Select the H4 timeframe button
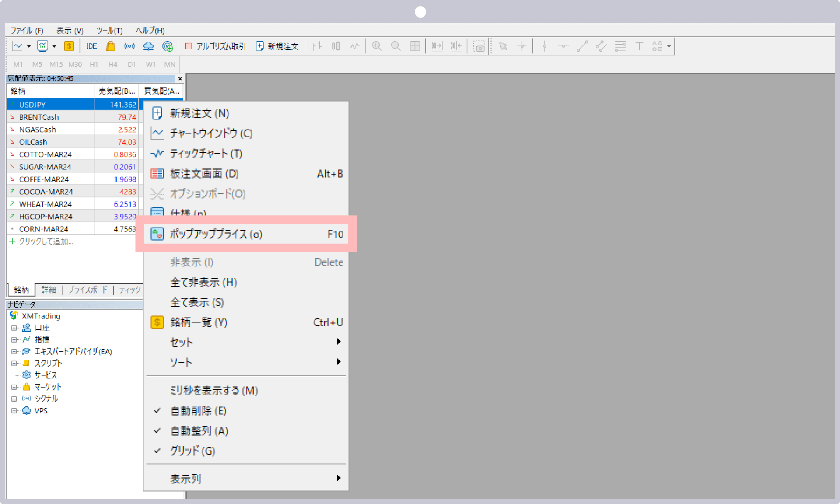 click(x=113, y=64)
